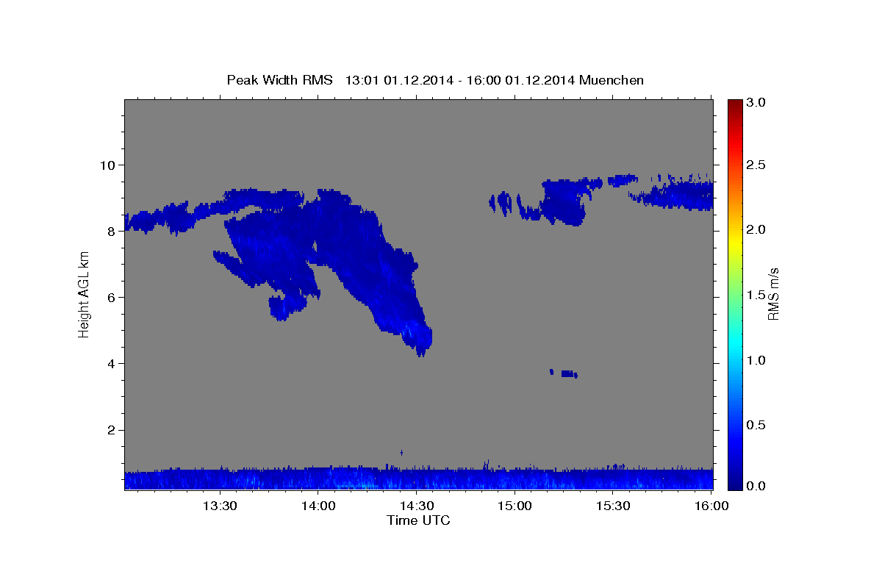Click the plot title 'Peak Width RMS'
Image resolution: width=882 pixels, height=588 pixels.
(279, 80)
